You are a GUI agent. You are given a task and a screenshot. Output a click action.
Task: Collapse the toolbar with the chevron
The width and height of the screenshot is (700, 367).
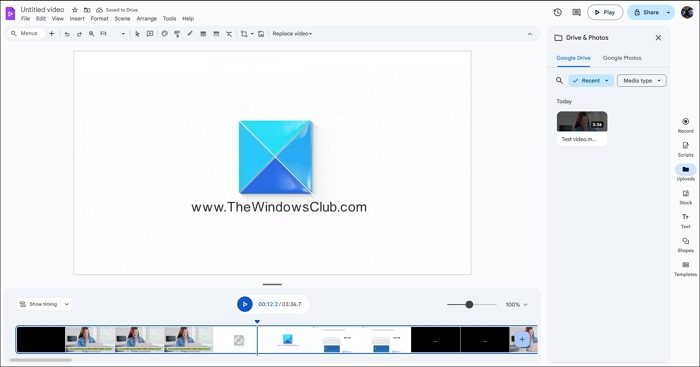point(530,34)
